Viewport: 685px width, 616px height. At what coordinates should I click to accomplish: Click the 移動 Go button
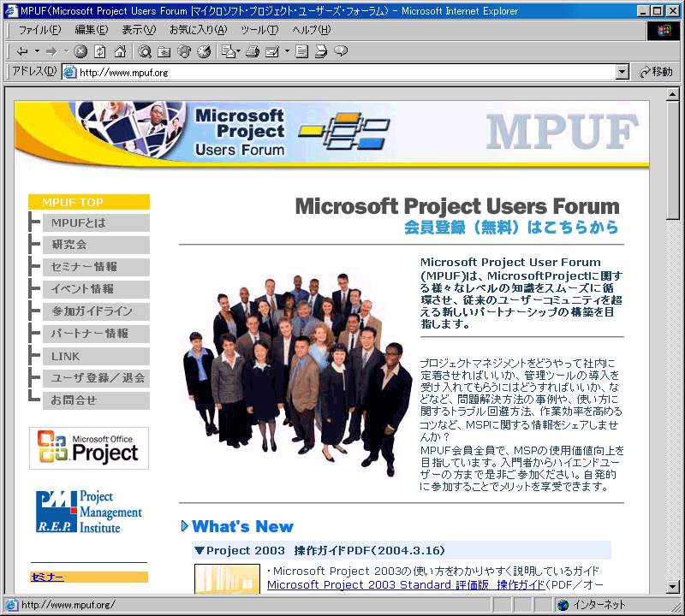pyautogui.click(x=655, y=72)
